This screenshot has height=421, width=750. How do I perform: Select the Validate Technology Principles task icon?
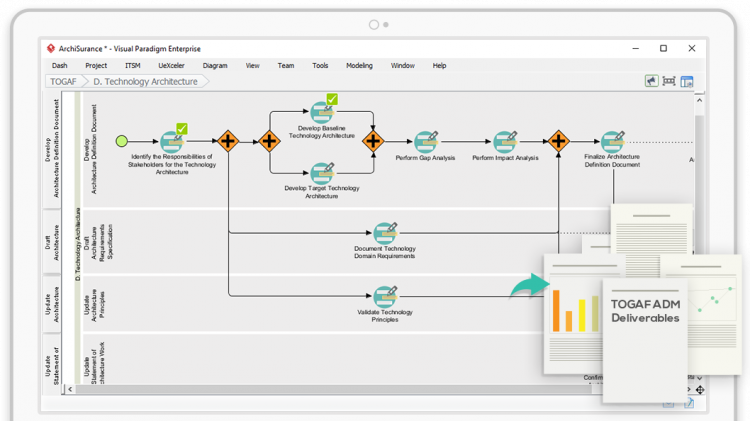click(x=385, y=296)
